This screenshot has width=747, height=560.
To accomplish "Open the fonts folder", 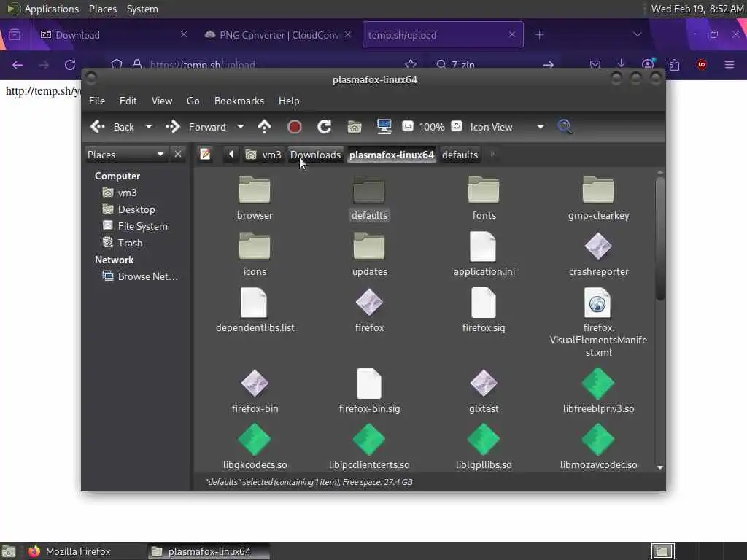I will point(484,198).
